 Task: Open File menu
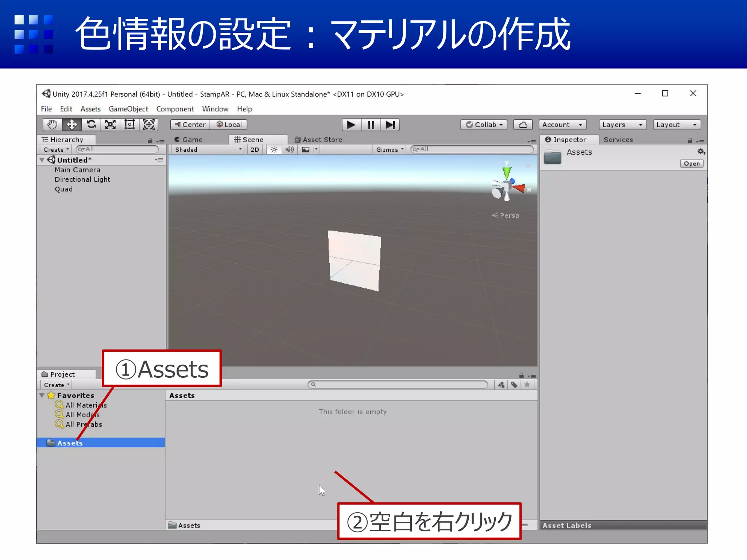click(46, 109)
